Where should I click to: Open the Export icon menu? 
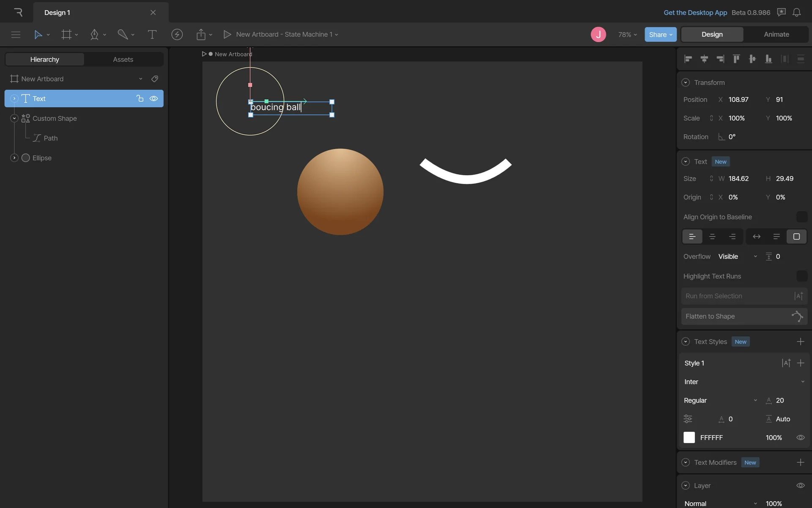coord(201,34)
